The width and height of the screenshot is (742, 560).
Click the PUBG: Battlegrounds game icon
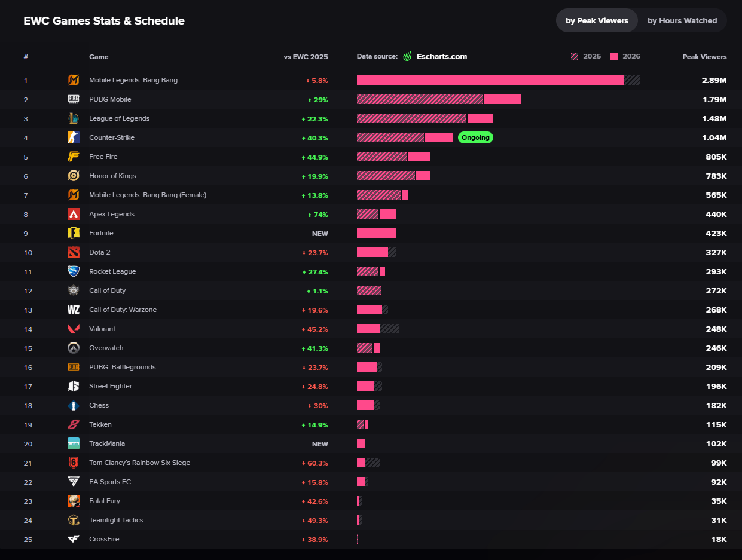[74, 367]
